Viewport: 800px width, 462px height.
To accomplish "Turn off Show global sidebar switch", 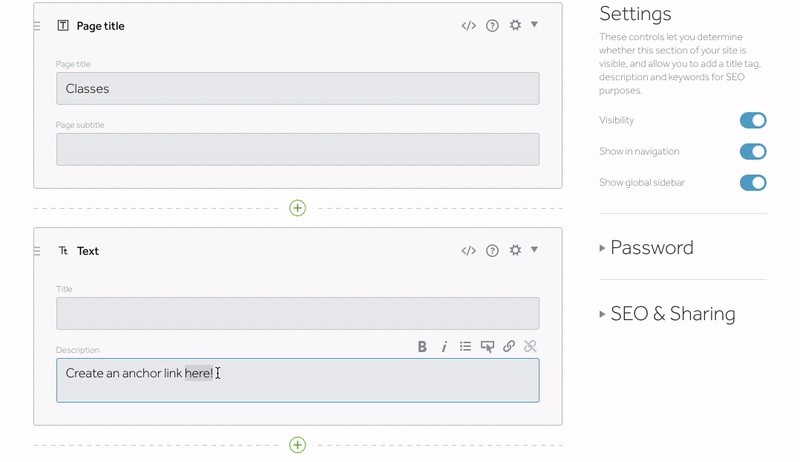I will (753, 183).
